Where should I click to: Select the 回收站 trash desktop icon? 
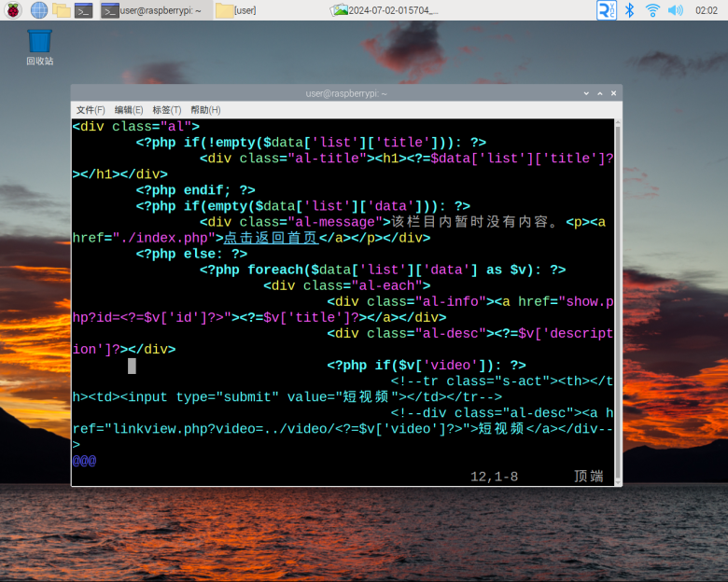[39, 48]
